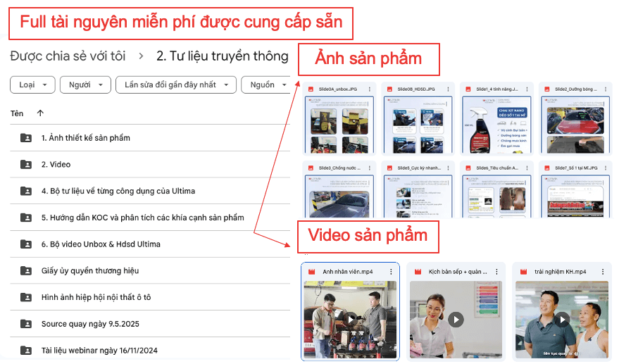The width and height of the screenshot is (619, 364).
Task: Click folder icon for Tài liệu webinar
Action: (26, 350)
